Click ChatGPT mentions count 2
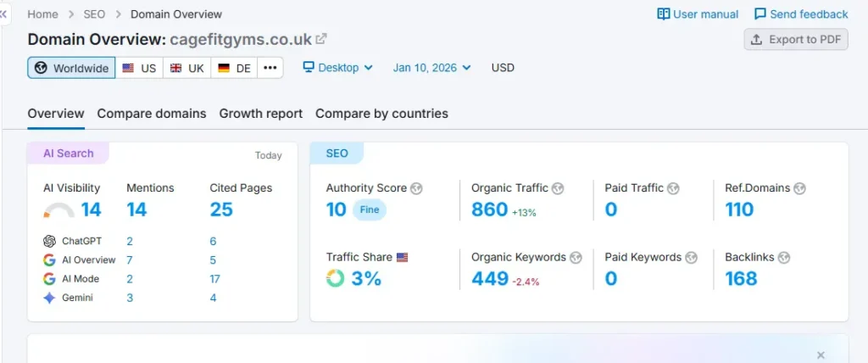Image resolution: width=868 pixels, height=363 pixels. point(130,241)
